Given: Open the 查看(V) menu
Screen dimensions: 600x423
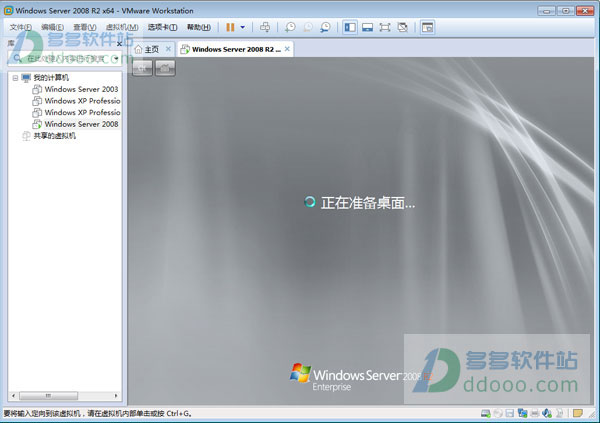Looking at the screenshot, I should coord(85,27).
